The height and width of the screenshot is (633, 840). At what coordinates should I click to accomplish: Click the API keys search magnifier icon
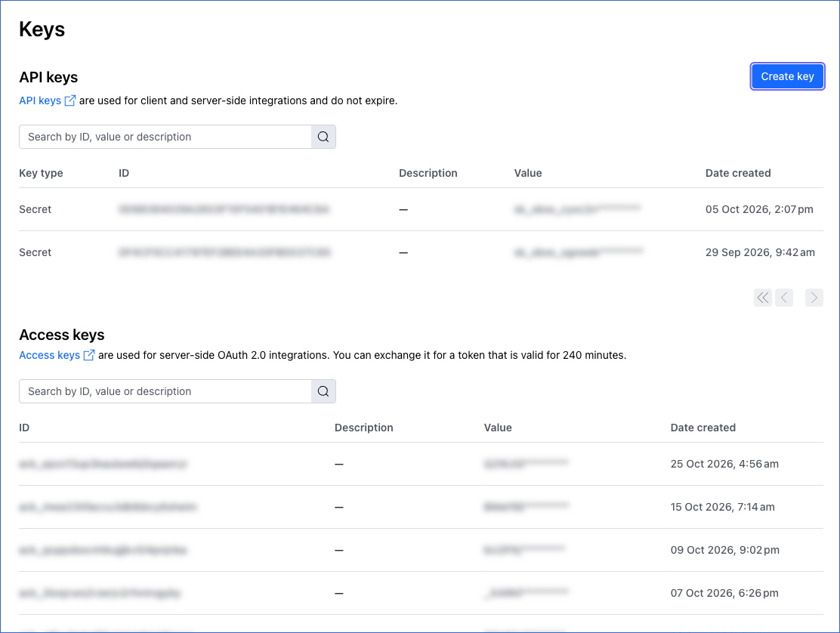point(323,137)
